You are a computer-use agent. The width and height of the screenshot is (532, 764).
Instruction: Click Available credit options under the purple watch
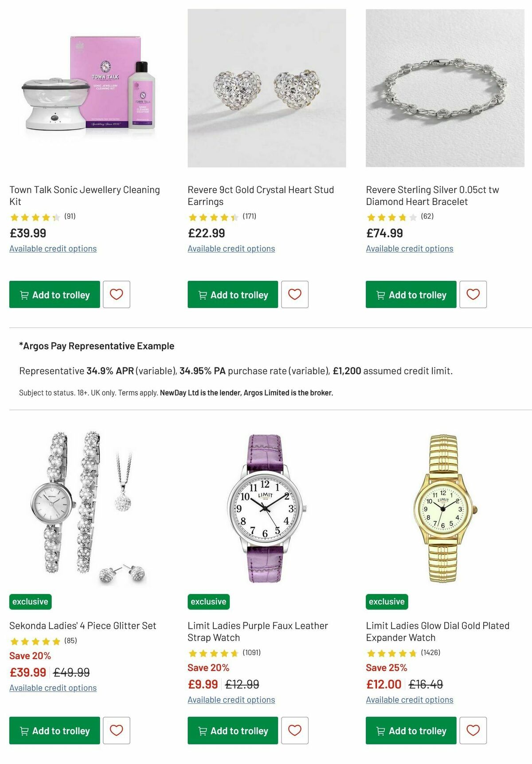231,699
